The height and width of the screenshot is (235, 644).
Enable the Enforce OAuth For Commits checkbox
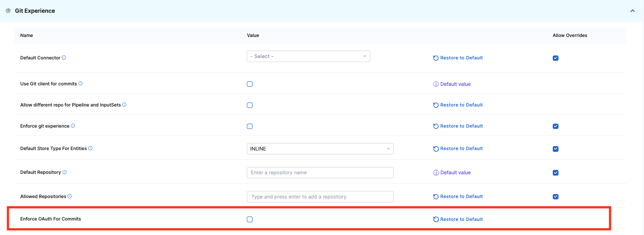[x=250, y=219]
